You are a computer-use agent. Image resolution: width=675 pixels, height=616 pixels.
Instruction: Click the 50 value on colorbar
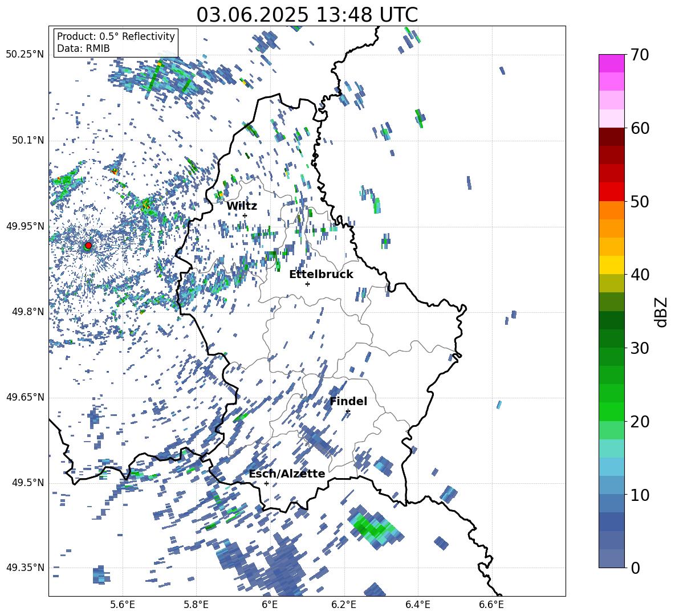pyautogui.click(x=640, y=202)
